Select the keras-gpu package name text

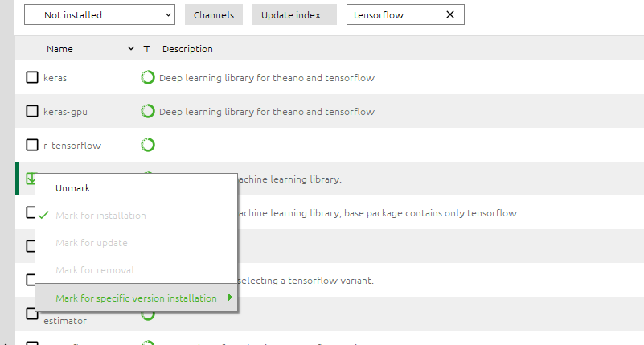pyautogui.click(x=65, y=112)
